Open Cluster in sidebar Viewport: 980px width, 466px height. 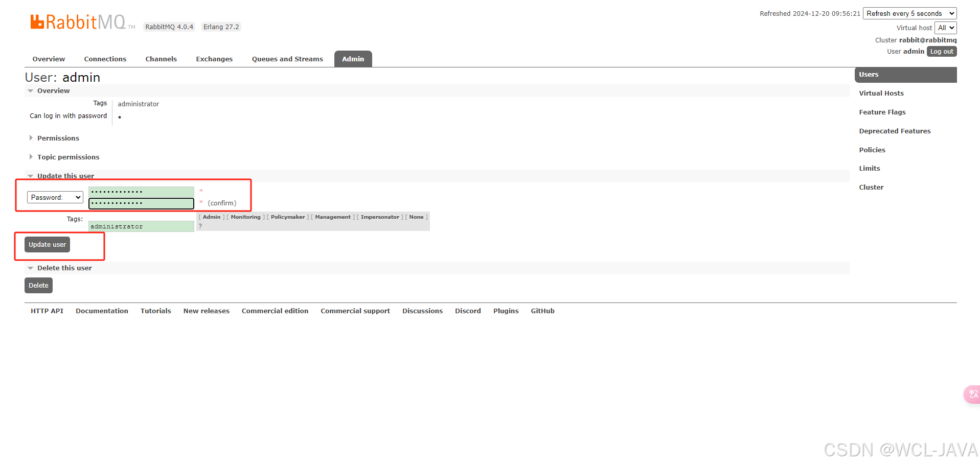871,188
